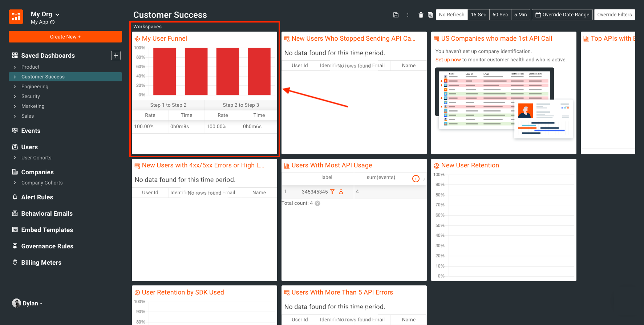Open Users With More Than 5 API Errors
644x325 pixels.
342,292
